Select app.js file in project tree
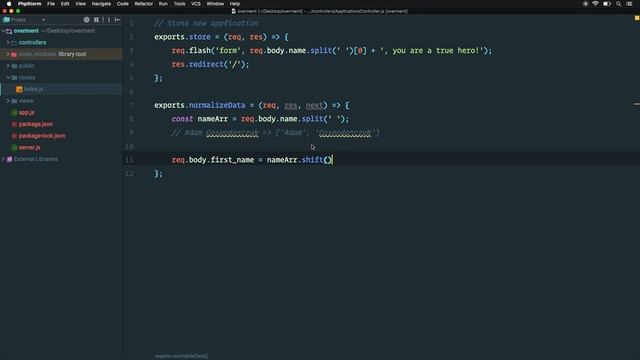 [x=27, y=113]
